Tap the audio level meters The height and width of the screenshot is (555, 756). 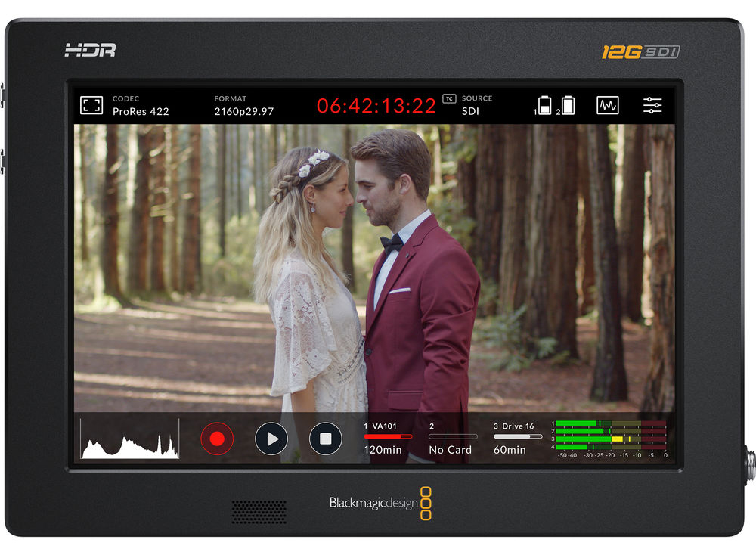click(x=610, y=439)
